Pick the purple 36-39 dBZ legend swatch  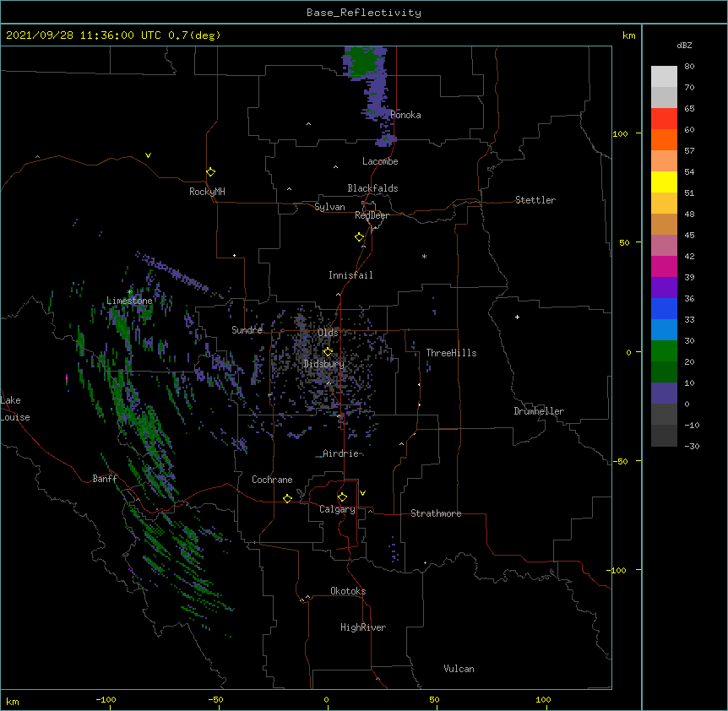pos(664,288)
